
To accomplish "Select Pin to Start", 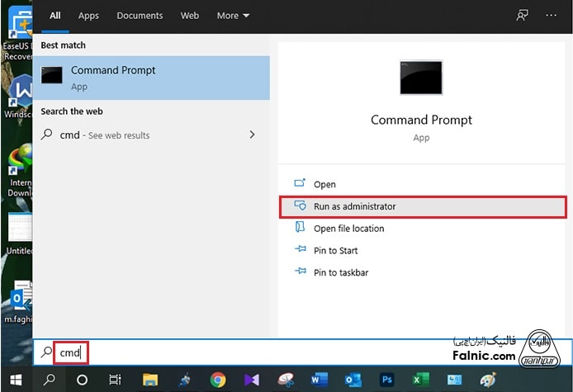I will point(336,250).
